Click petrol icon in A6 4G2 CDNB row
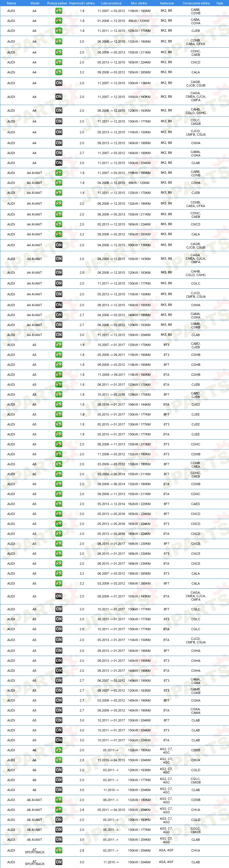 pos(59,750)
